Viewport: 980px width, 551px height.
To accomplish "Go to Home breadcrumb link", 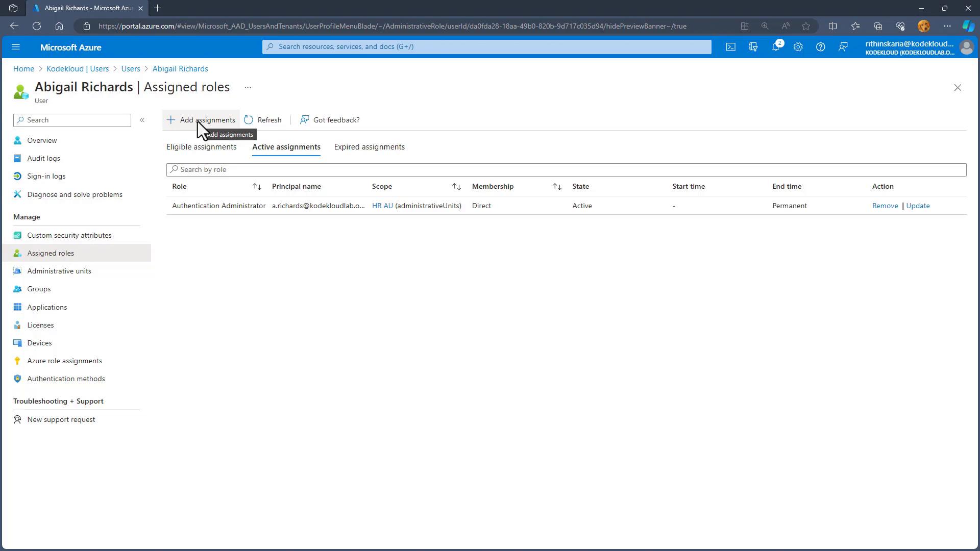I will [x=23, y=69].
